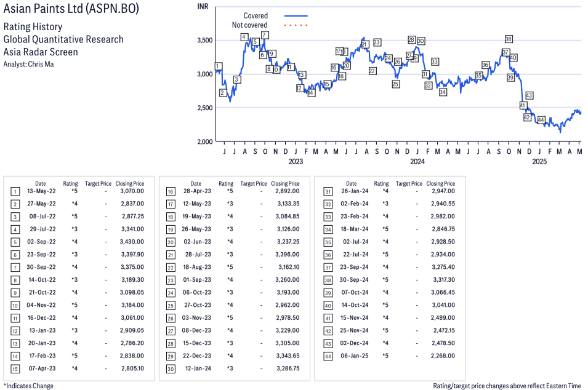Click the closing price 2,846.75

[x=443, y=229]
